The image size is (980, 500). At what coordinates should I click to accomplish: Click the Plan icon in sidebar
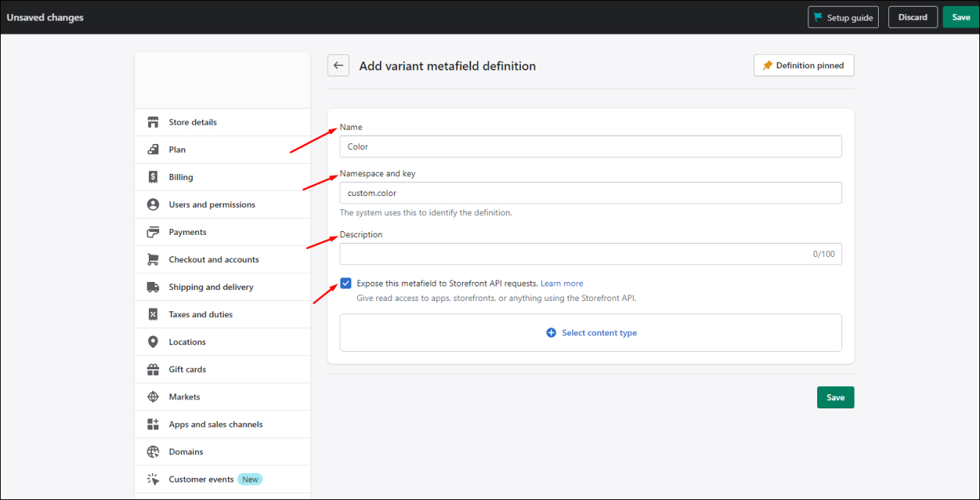pyautogui.click(x=153, y=149)
